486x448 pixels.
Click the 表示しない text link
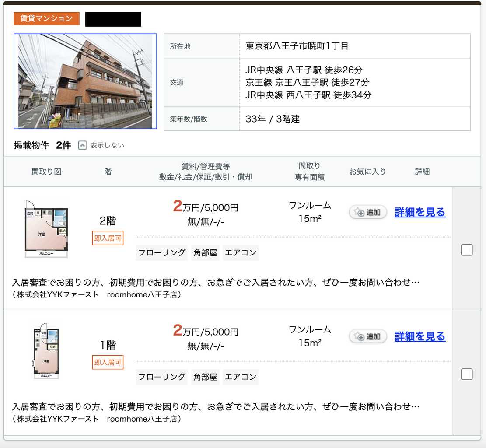(x=107, y=145)
